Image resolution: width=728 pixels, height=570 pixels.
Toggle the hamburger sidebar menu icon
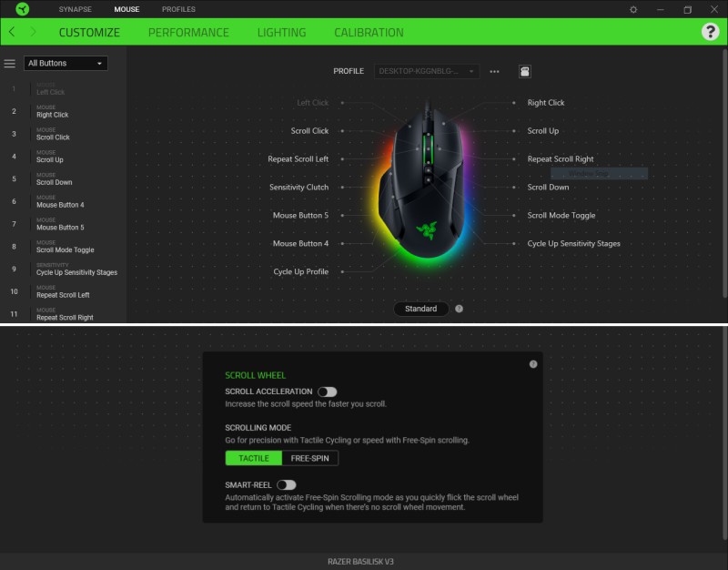coord(10,63)
